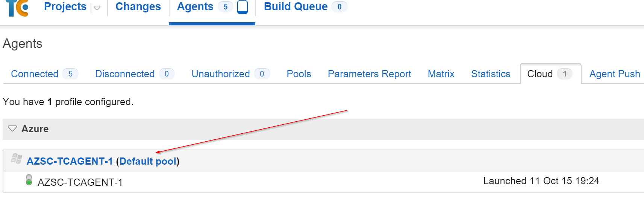Open the Default pool link

pyautogui.click(x=148, y=161)
